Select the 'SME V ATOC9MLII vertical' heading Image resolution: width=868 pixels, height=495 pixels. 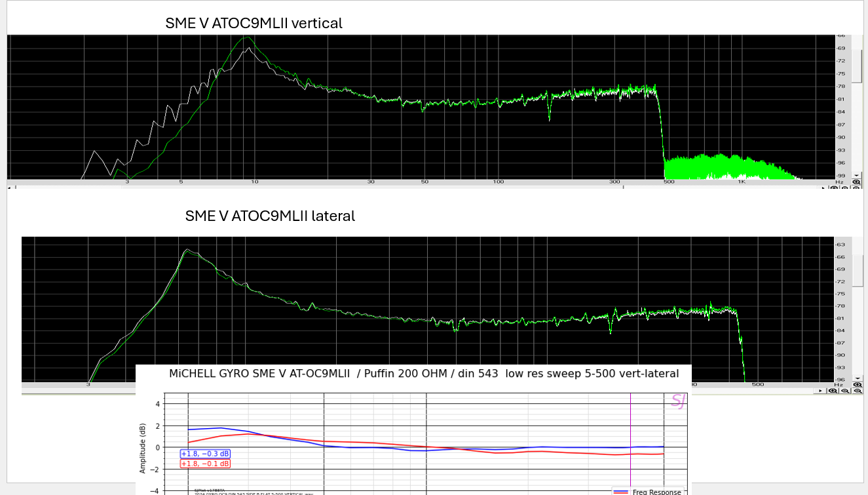tap(254, 23)
